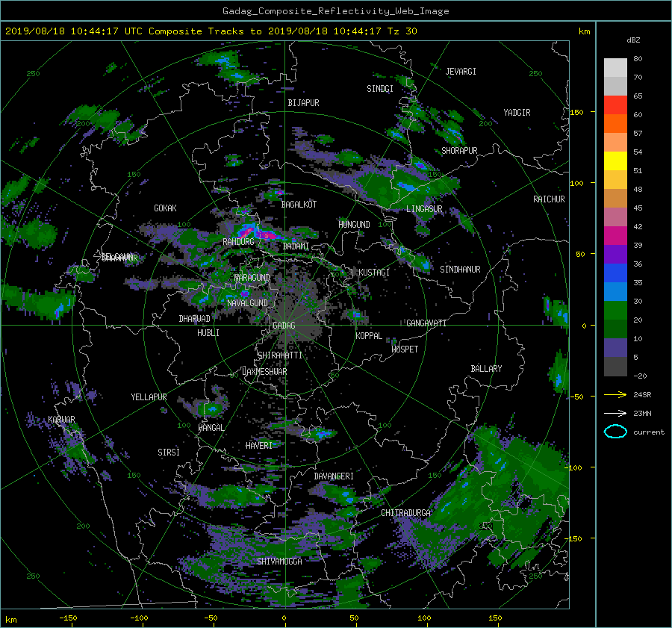
Task: Click the dBZ legend heading
Action: pyautogui.click(x=633, y=40)
